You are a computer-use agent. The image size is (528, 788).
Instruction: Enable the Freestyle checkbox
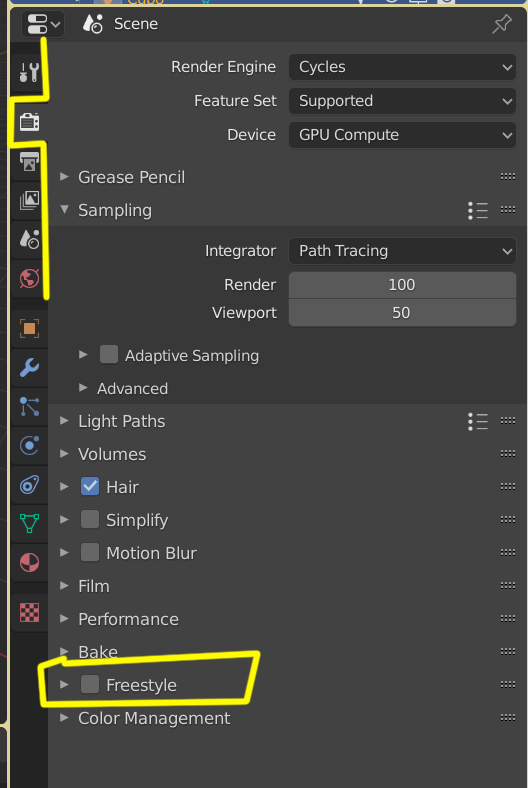tap(90, 684)
